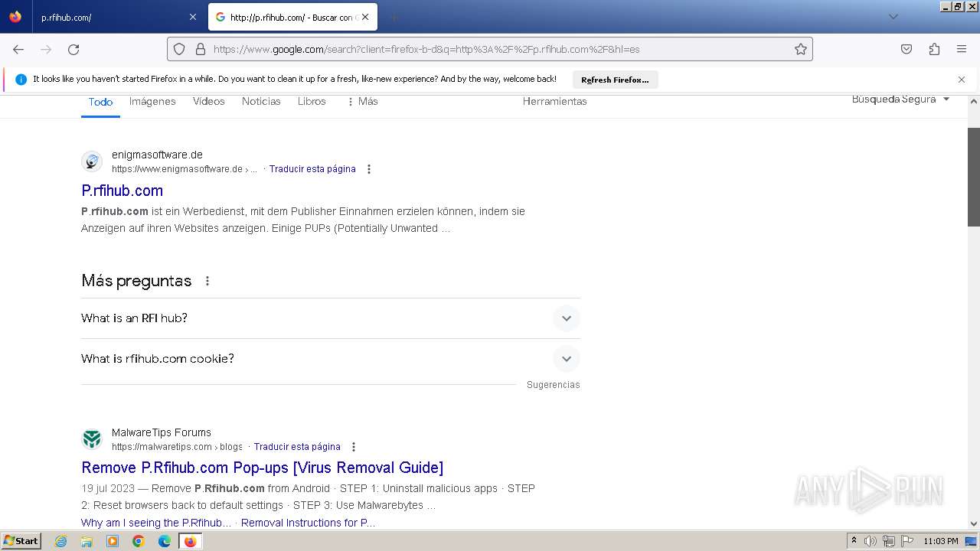Open the network tray icon
The height and width of the screenshot is (551, 980).
889,541
